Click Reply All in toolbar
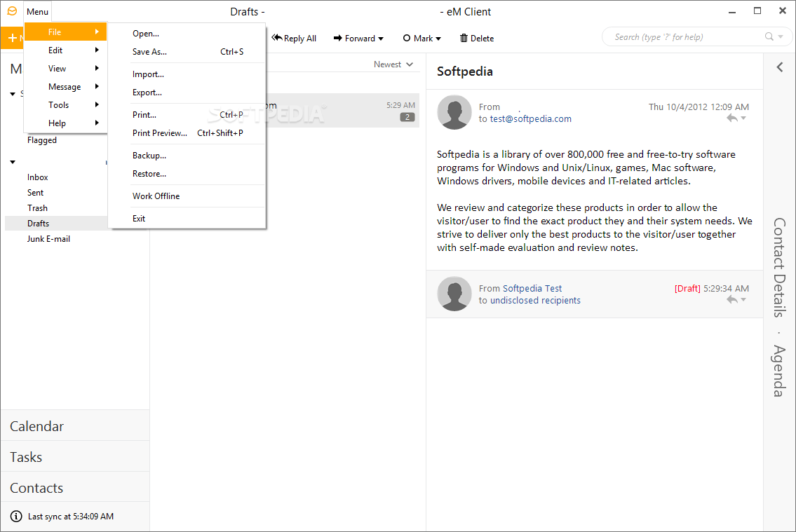796x532 pixels. pos(294,38)
